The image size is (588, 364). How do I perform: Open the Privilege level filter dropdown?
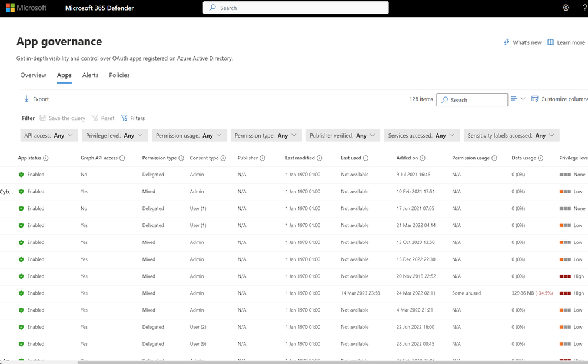tap(115, 135)
